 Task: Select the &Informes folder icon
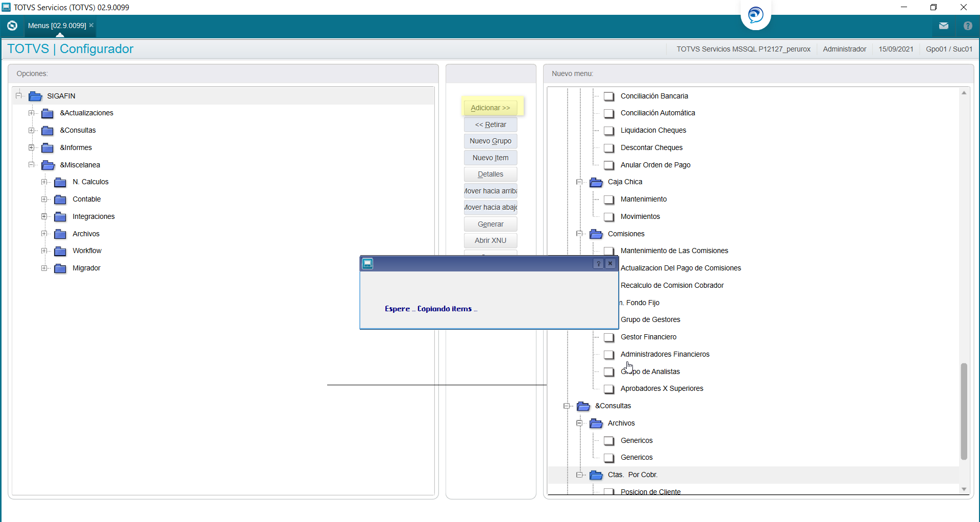pos(47,148)
